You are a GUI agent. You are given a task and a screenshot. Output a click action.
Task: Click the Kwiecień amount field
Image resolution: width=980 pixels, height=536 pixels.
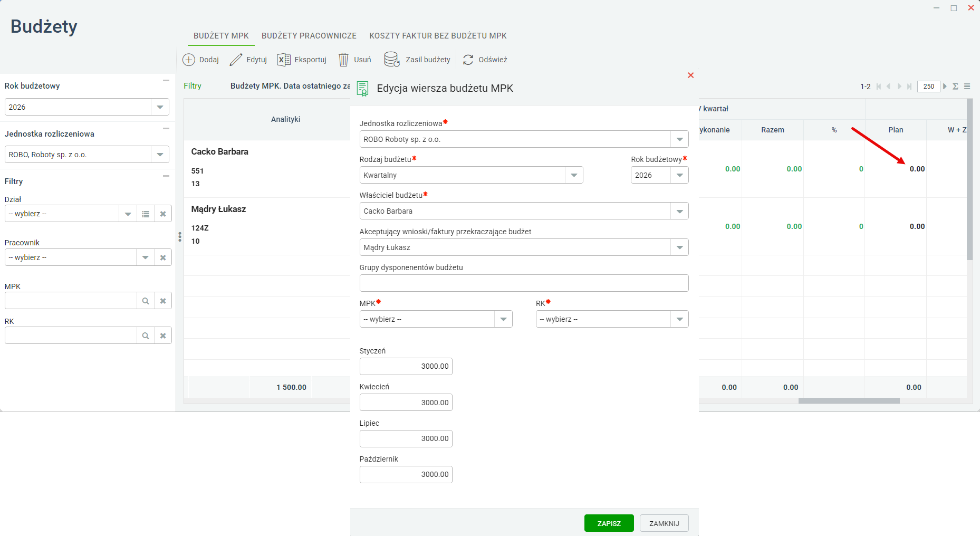pyautogui.click(x=406, y=403)
